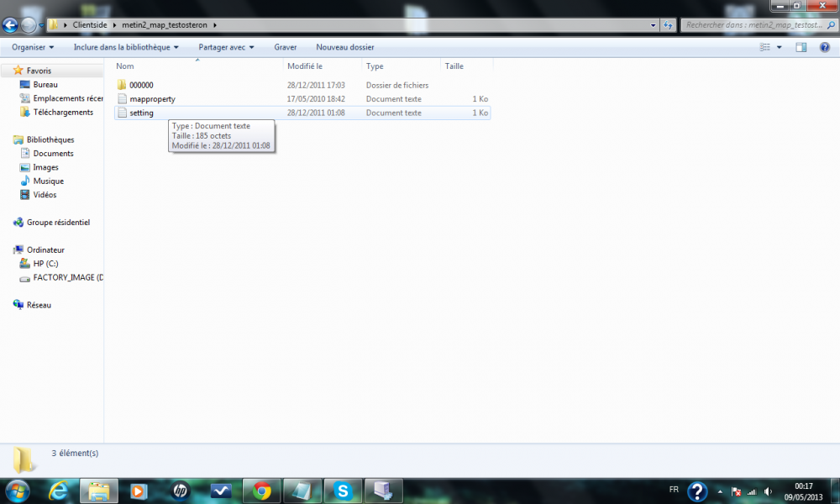Image resolution: width=840 pixels, height=504 pixels.
Task: Toggle the volume speaker tray icon
Action: [769, 491]
